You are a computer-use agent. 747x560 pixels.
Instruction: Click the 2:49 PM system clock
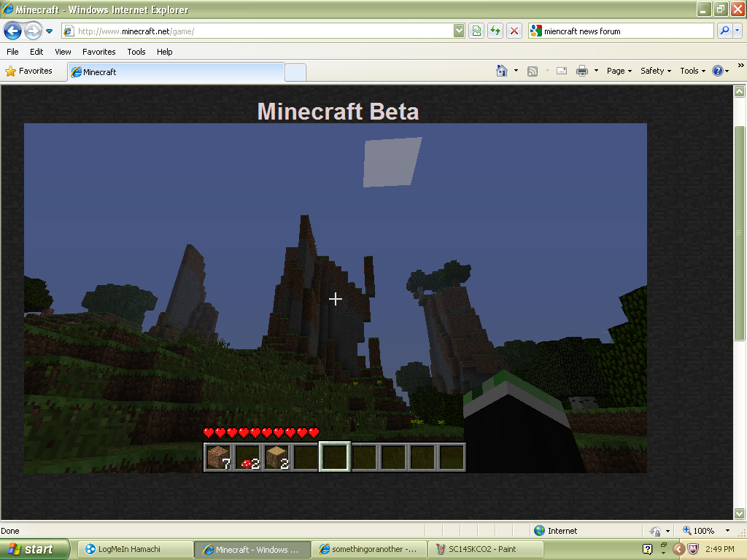pos(720,550)
